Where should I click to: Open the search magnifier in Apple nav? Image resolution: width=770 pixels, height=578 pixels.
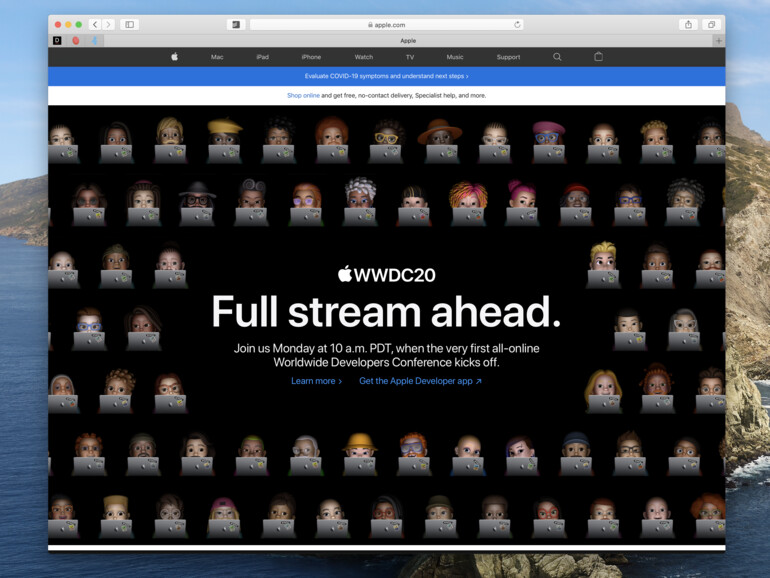(x=557, y=57)
